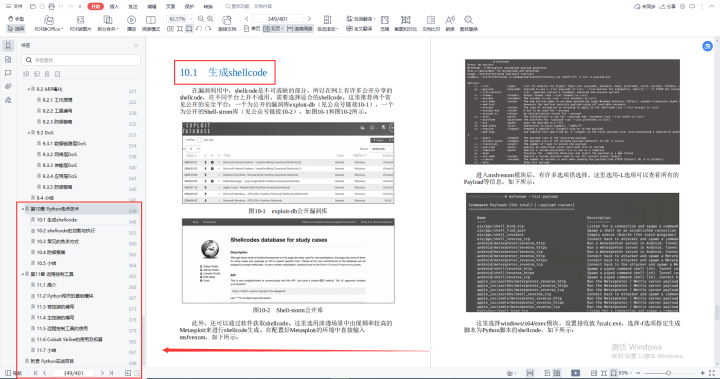Collapse the 9.3 DoS bookmark node

pyautogui.click(x=29, y=133)
